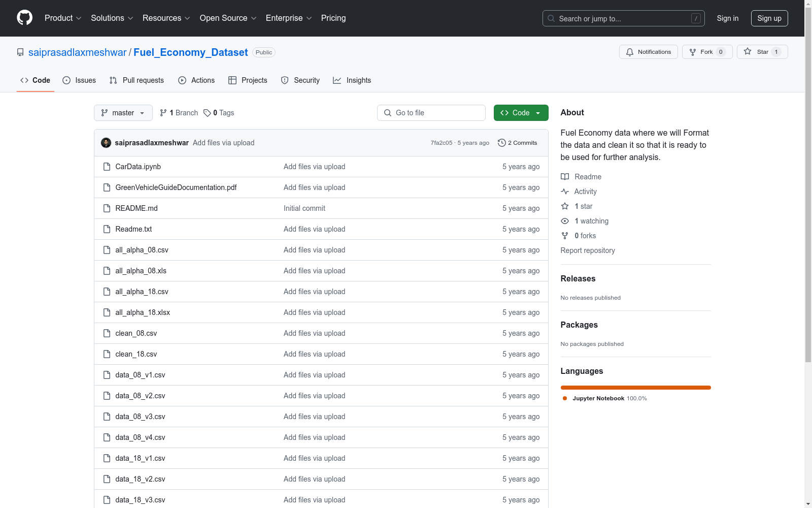Expand the Solutions menu
The height and width of the screenshot is (508, 812).
pyautogui.click(x=112, y=18)
